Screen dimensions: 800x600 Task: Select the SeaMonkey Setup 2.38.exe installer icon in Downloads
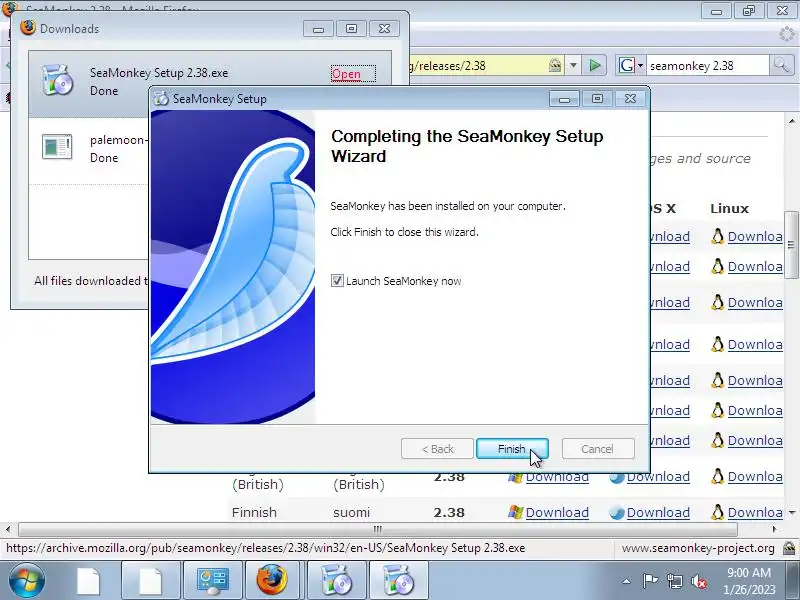pyautogui.click(x=57, y=80)
